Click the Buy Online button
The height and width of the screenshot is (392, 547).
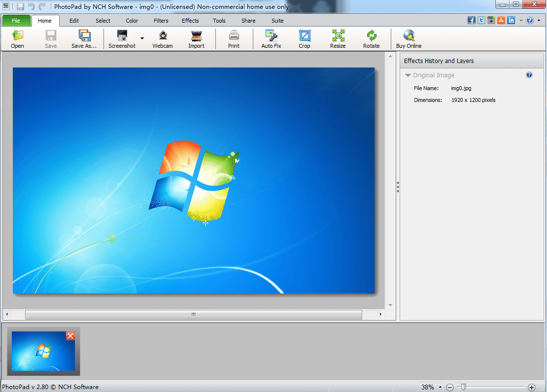point(409,39)
